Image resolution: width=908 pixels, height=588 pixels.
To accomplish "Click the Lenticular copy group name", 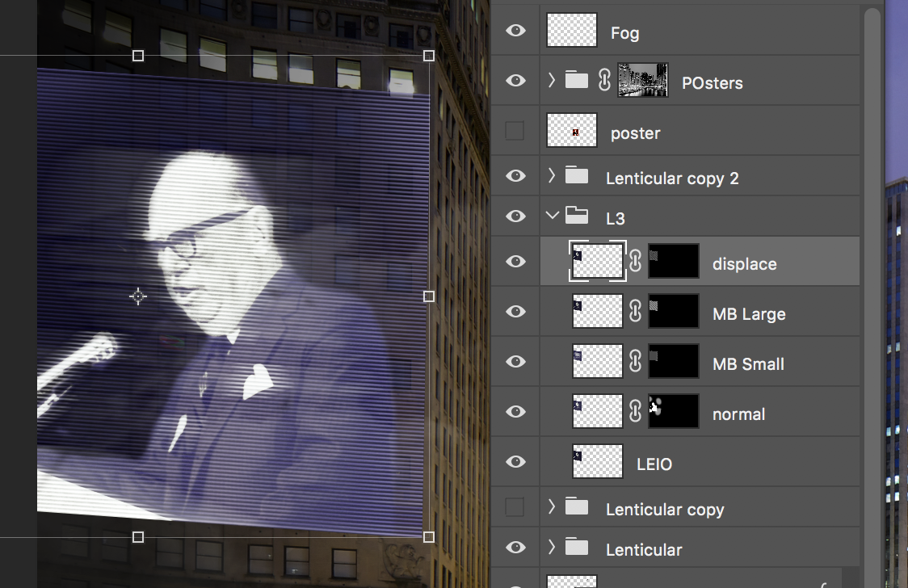I will [x=665, y=510].
